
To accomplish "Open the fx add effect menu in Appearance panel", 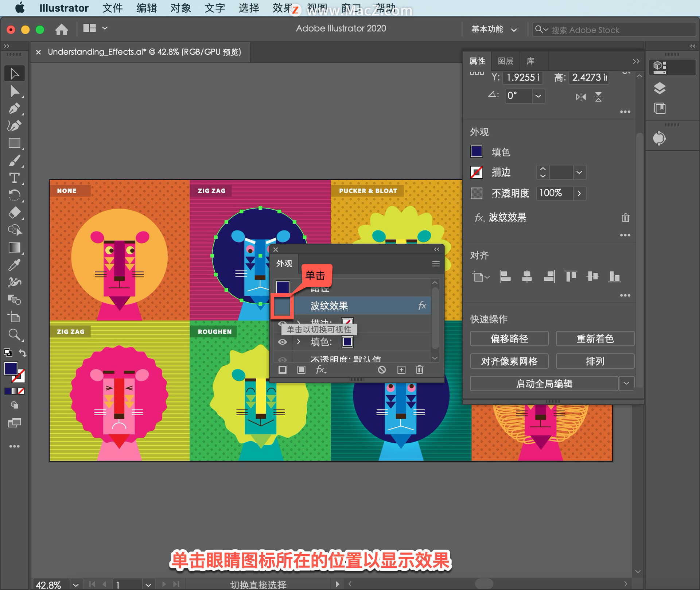I will click(x=321, y=370).
